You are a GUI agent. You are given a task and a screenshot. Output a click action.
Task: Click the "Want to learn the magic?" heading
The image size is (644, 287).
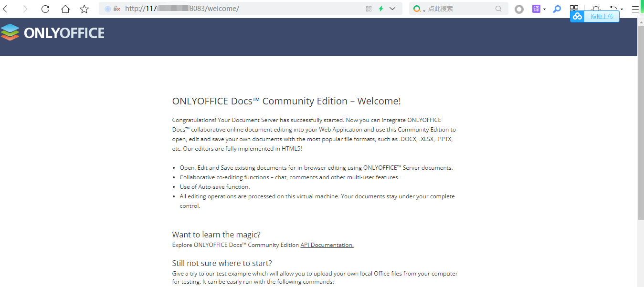point(216,235)
